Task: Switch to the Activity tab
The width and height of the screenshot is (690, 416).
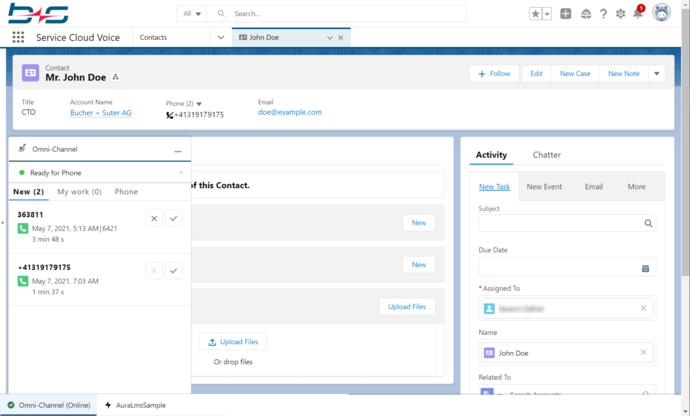Action: pyautogui.click(x=491, y=155)
